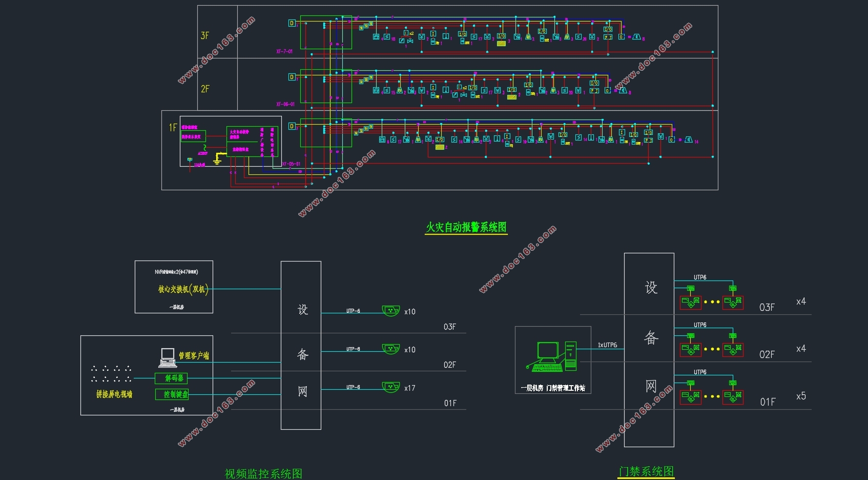The width and height of the screenshot is (868, 480).
Task: Click the yellow 1F floor label
Action: (x=173, y=127)
